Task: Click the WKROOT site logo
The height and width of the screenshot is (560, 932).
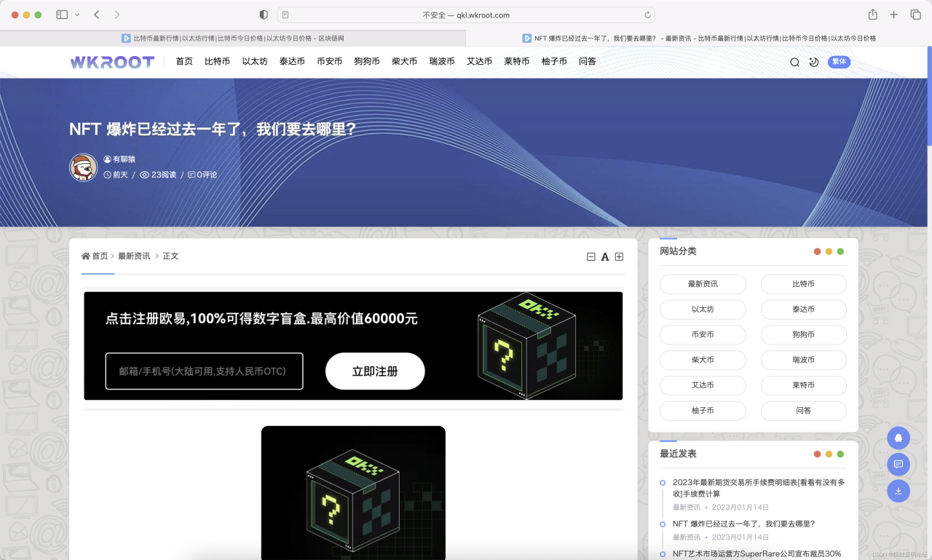Action: [112, 62]
